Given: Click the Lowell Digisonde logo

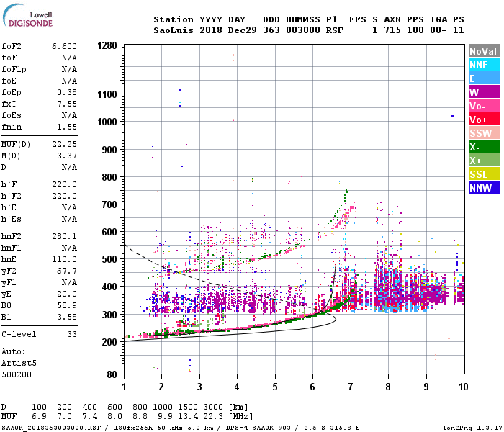Looking at the screenshot, I should point(27,15).
